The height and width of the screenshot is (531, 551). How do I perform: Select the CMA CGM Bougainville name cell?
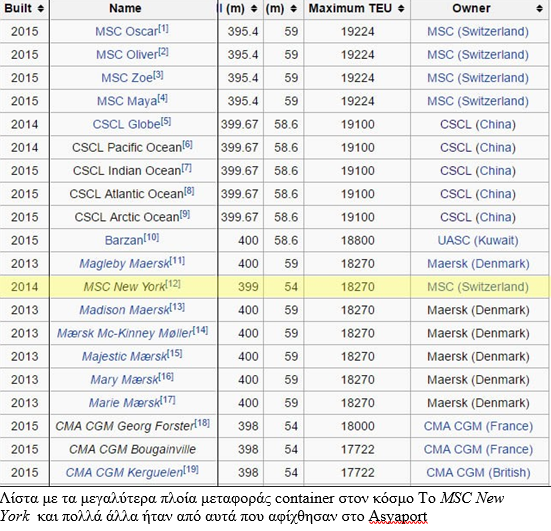(x=132, y=449)
